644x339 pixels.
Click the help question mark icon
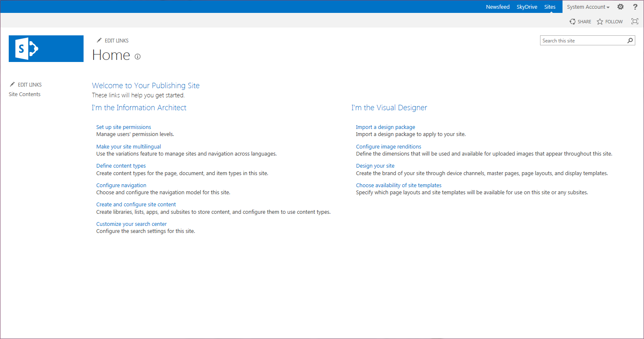pos(635,7)
